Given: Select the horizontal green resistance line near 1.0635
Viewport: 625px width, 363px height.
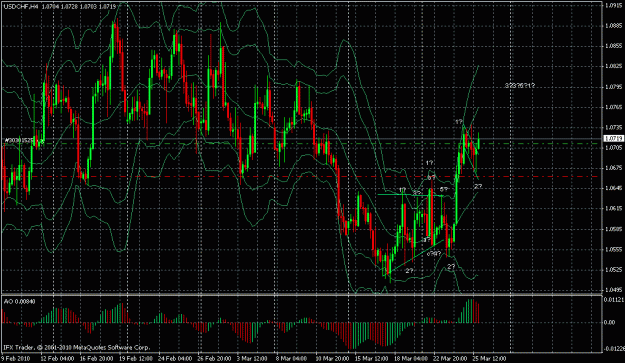Looking at the screenshot, I should (x=410, y=195).
